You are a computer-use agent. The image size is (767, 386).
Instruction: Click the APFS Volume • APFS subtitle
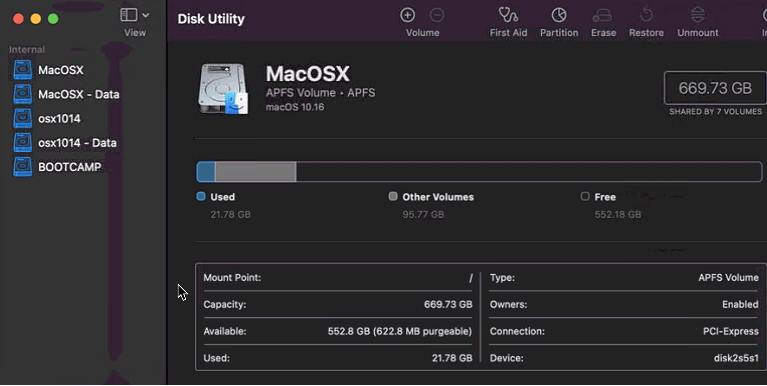320,93
